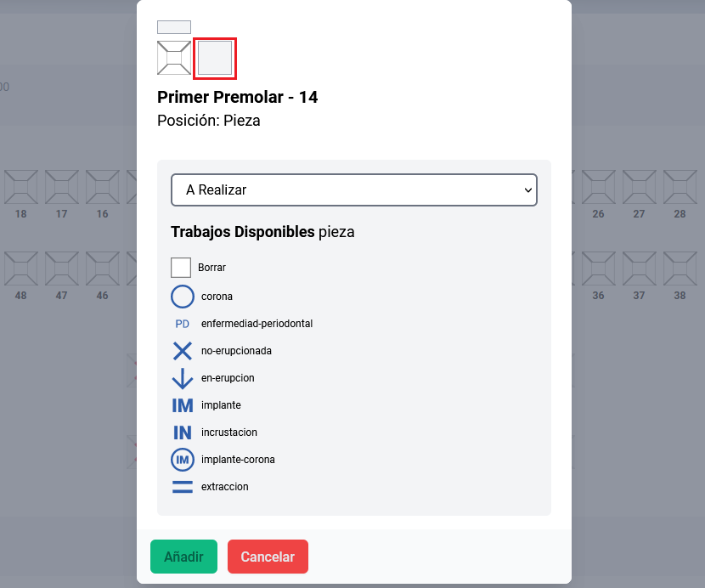Select the incrustacion IN icon
The height and width of the screenshot is (588, 705).
click(183, 433)
